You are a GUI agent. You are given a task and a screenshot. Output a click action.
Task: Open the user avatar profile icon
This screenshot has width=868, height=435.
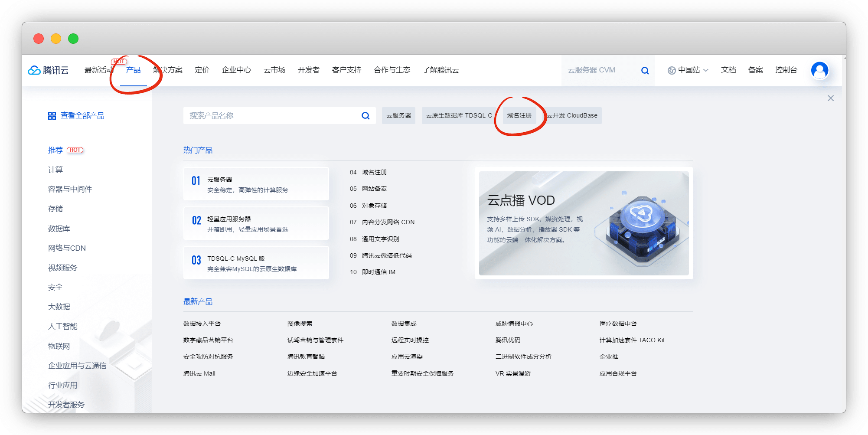coord(819,70)
